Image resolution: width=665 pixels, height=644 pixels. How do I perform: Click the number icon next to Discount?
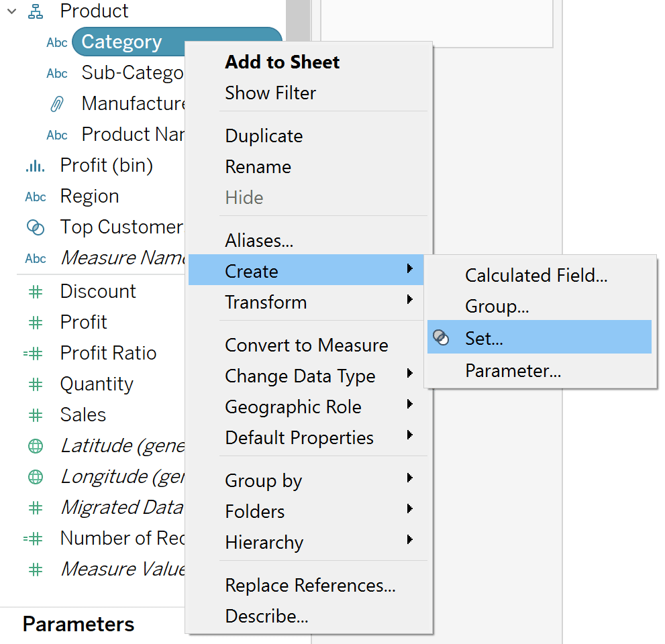pyautogui.click(x=35, y=292)
